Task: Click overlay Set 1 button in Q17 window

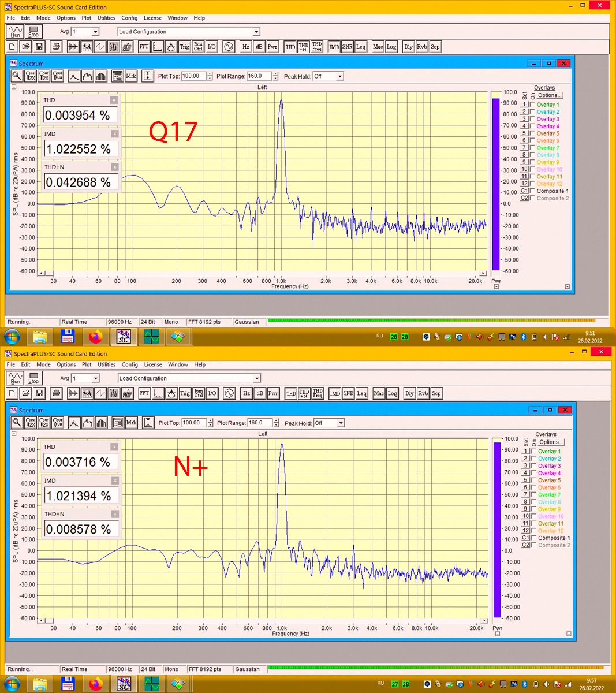Action: coord(525,105)
